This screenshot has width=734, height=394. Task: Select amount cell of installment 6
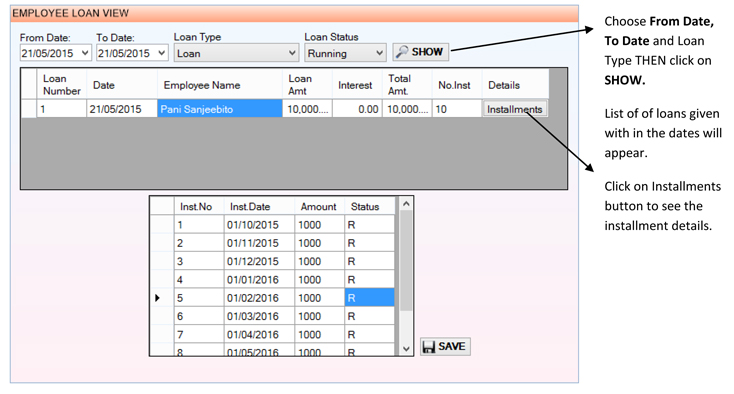click(x=320, y=316)
